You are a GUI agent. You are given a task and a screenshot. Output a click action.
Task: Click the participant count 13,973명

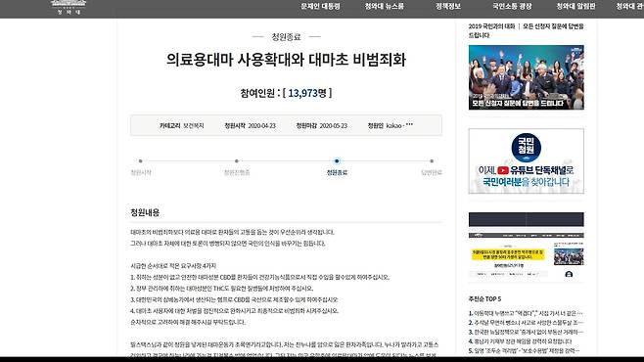307,93
